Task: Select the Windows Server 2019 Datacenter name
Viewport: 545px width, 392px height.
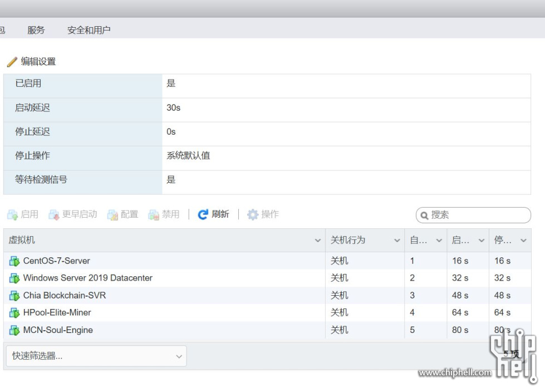Action: point(88,278)
